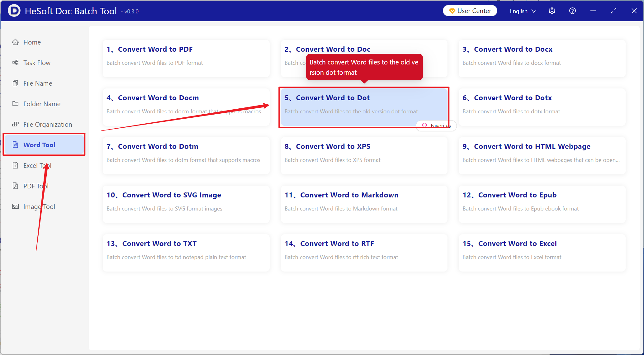Image resolution: width=644 pixels, height=355 pixels.
Task: Open Convert Word to RTF card
Action: tap(364, 253)
